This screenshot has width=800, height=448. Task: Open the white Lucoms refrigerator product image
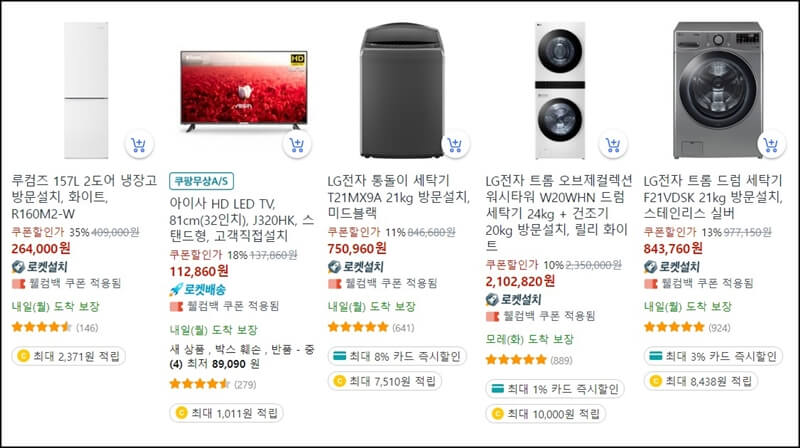point(86,90)
